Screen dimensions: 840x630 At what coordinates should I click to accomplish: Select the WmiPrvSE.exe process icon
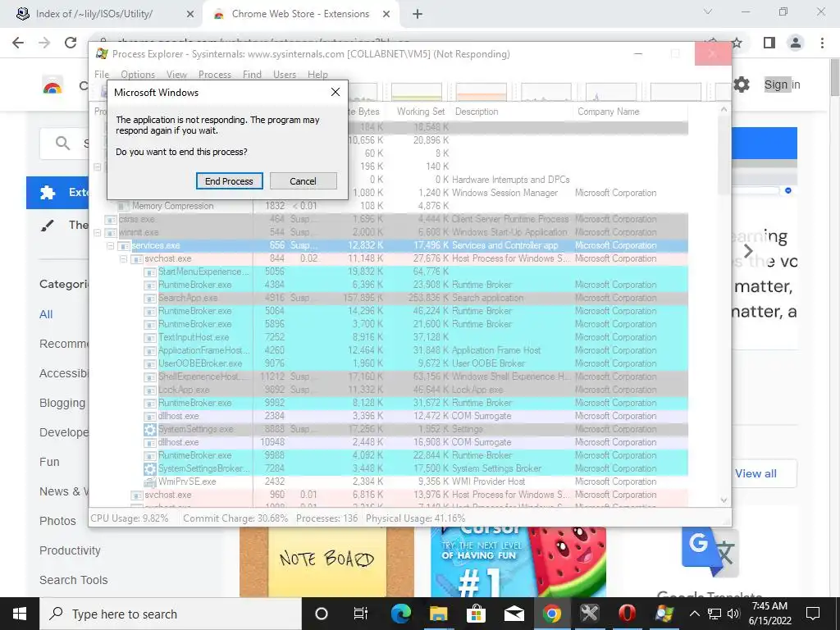150,482
